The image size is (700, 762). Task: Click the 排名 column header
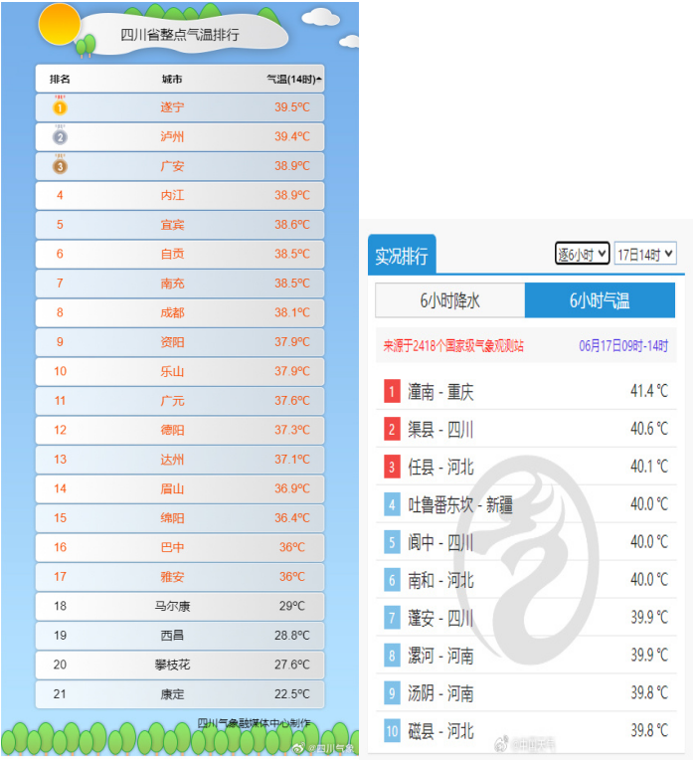click(60, 79)
